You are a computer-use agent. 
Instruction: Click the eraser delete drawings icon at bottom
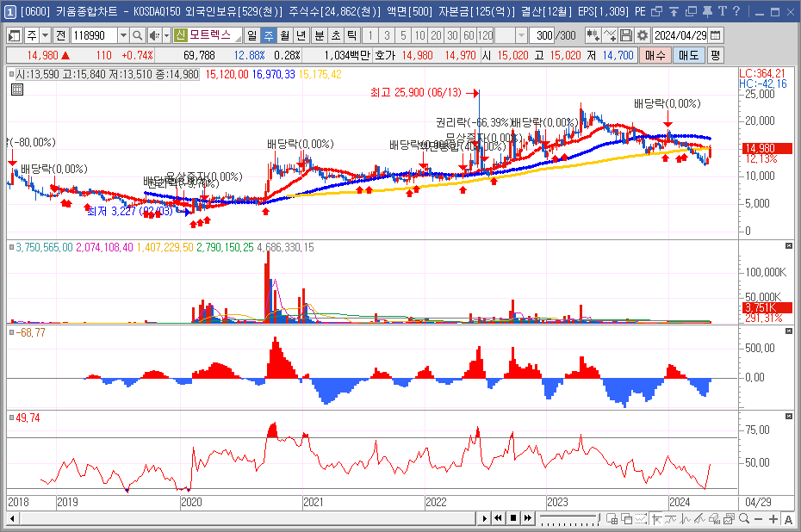(714, 519)
